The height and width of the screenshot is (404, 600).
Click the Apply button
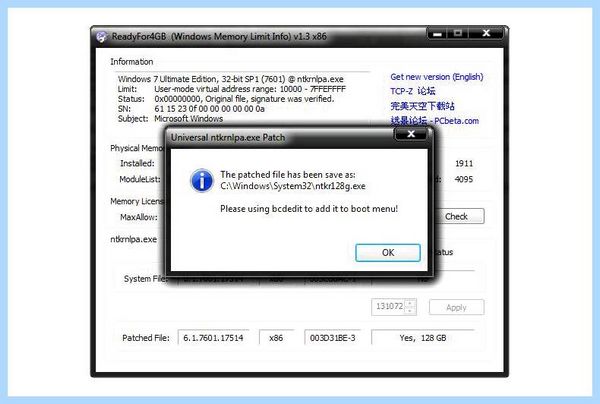[x=456, y=307]
